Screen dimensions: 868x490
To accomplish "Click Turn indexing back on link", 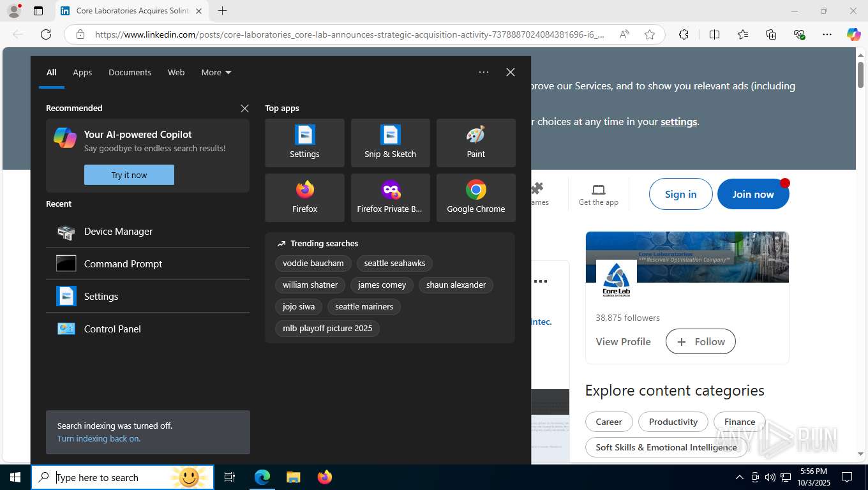I will [99, 438].
